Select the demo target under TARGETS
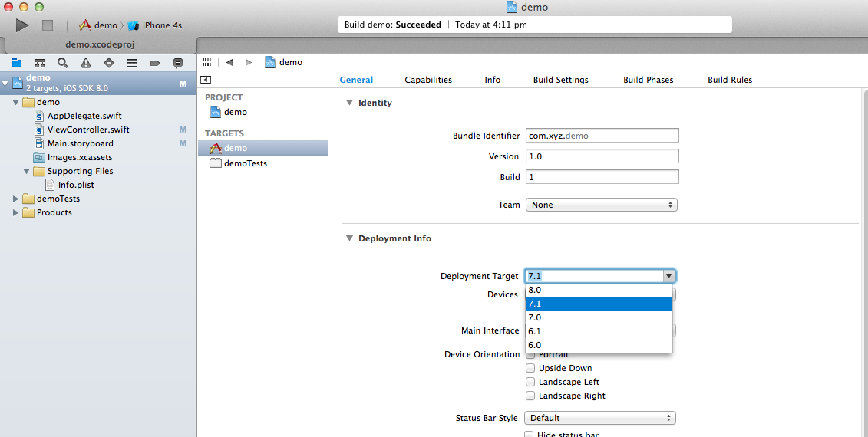Viewport: 868px width, 437px height. coord(263,148)
